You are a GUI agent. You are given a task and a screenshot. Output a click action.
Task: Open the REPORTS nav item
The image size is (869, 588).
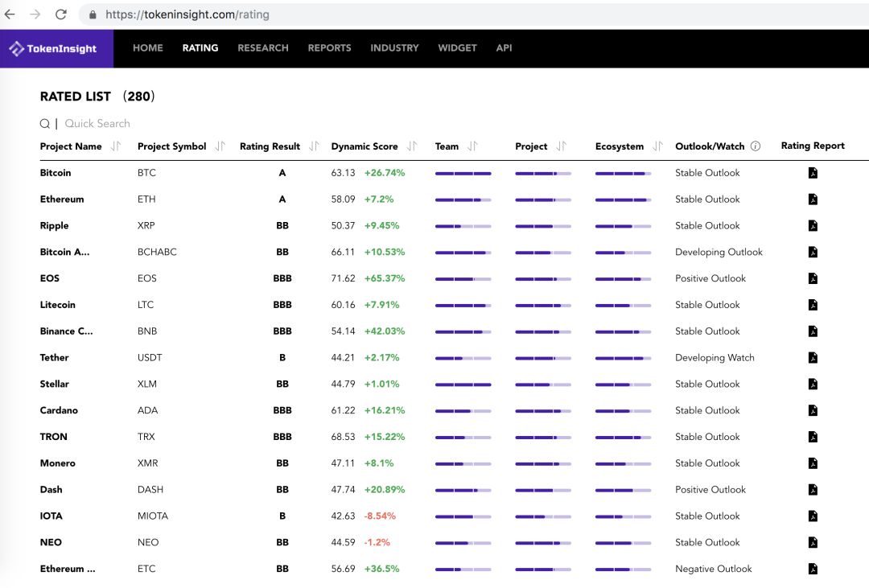click(330, 48)
